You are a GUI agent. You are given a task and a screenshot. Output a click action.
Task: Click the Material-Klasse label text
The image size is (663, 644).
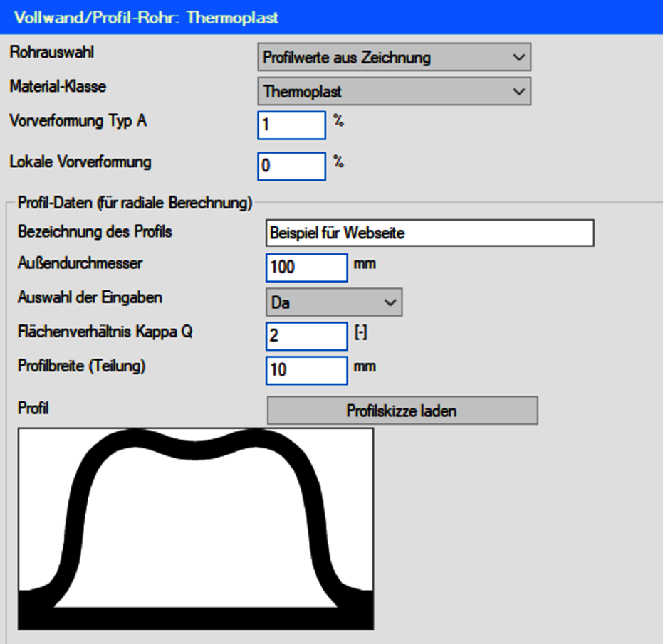58,86
